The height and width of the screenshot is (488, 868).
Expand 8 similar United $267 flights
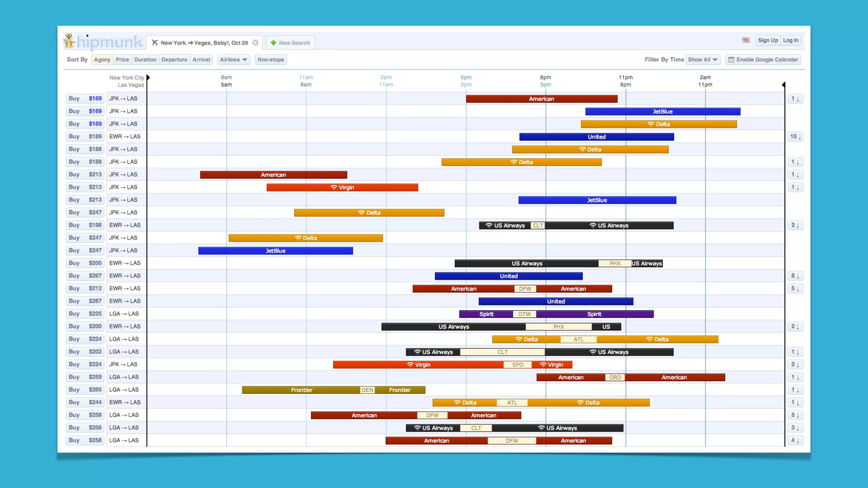click(795, 276)
